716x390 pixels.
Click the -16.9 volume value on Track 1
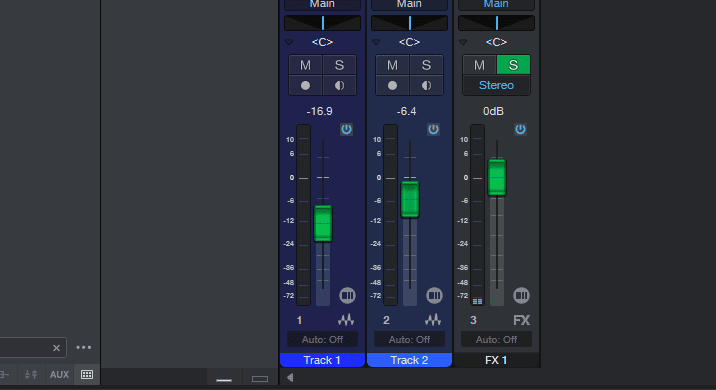(320, 111)
